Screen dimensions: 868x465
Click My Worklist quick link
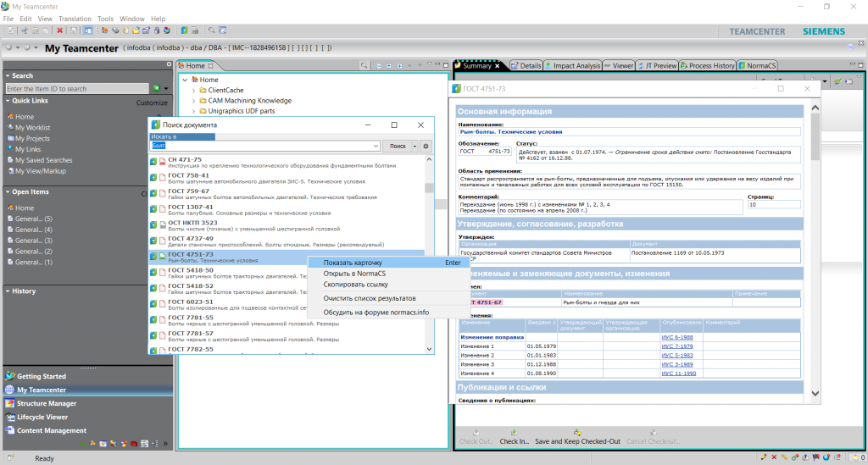(29, 128)
